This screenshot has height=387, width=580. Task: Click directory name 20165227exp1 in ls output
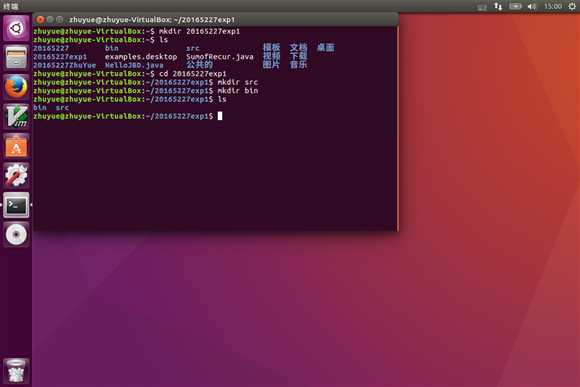point(60,57)
